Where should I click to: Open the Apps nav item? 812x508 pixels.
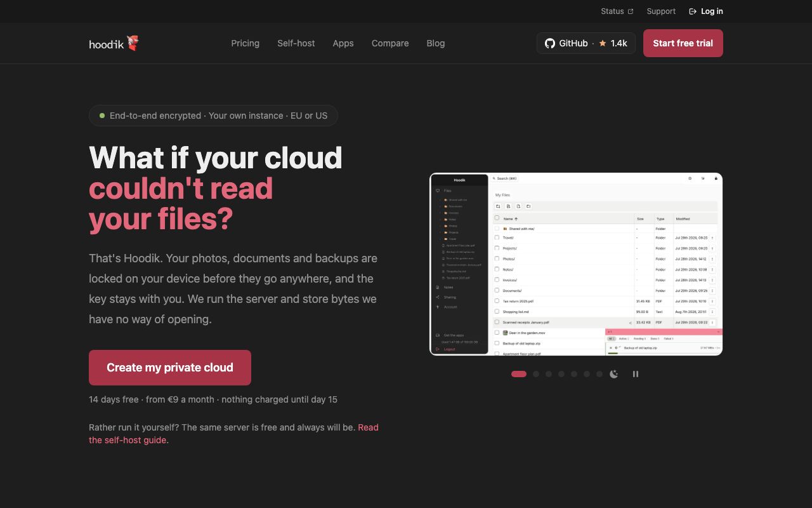tap(343, 43)
